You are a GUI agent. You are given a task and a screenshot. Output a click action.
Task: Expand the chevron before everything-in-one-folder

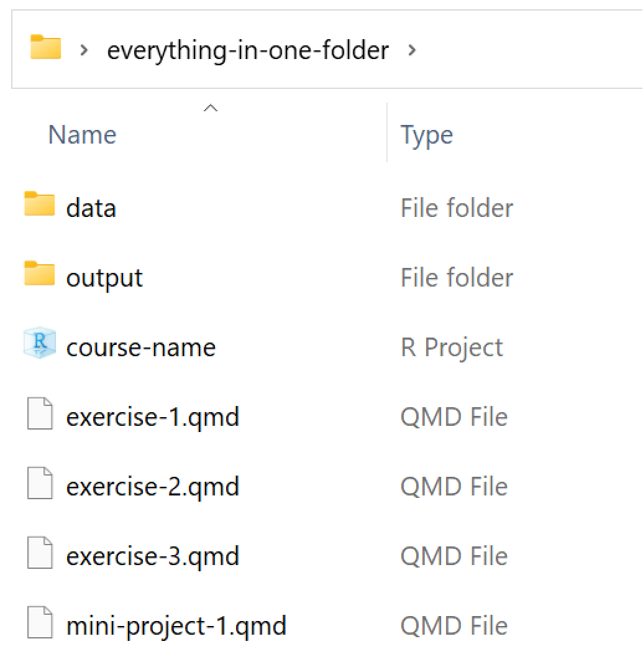click(84, 50)
